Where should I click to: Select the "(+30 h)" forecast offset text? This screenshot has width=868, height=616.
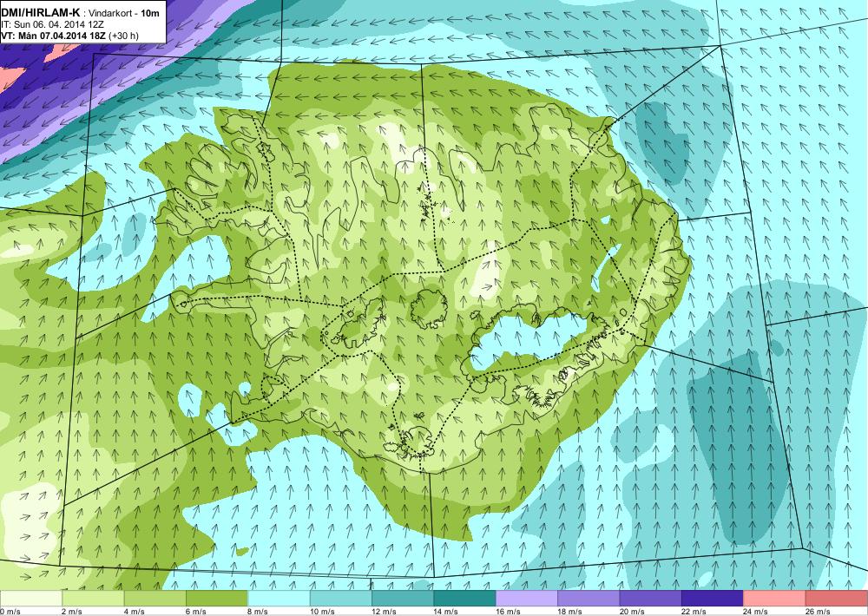[x=124, y=36]
